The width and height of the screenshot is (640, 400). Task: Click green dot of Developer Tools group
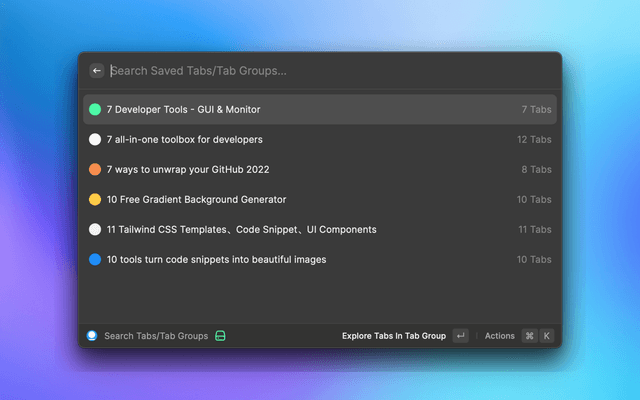95,109
